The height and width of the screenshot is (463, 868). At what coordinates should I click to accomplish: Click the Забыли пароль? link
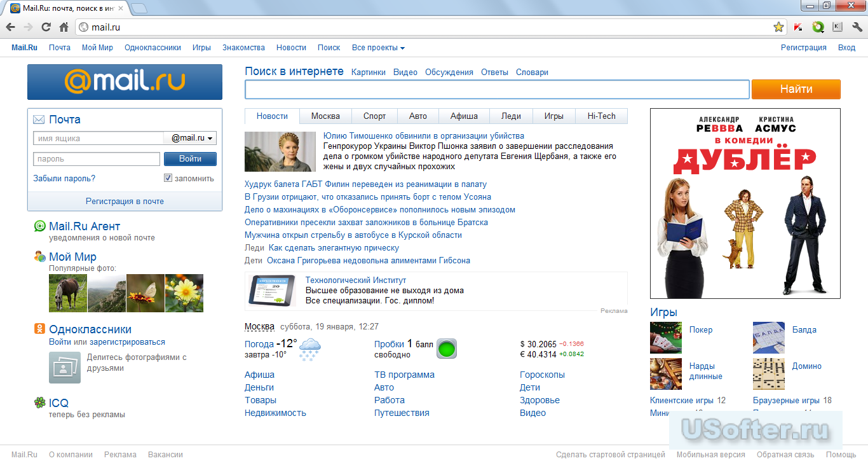click(64, 179)
